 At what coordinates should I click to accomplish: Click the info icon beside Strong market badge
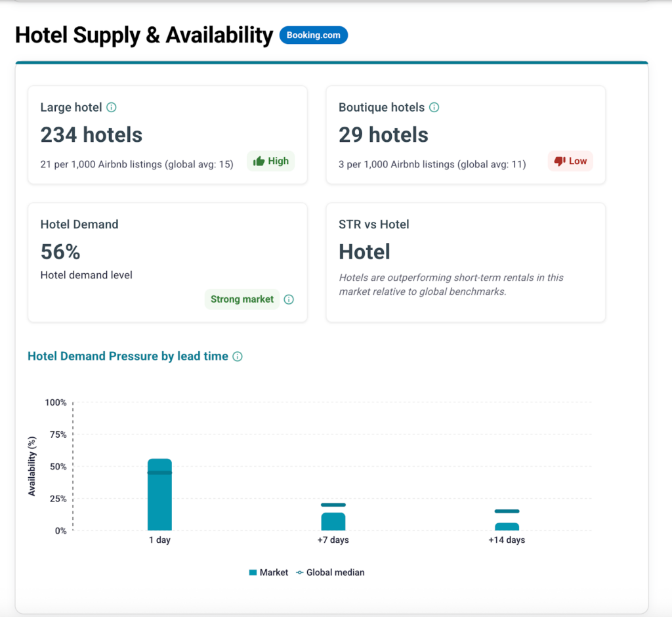click(x=289, y=299)
